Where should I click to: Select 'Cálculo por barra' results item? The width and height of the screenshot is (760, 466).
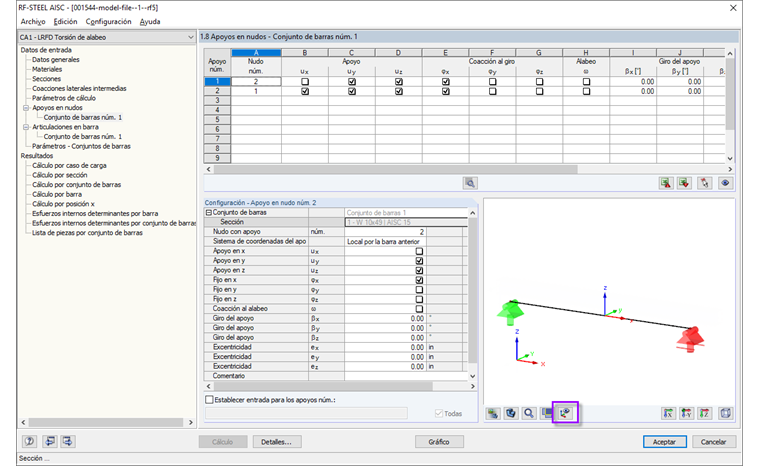[57, 194]
